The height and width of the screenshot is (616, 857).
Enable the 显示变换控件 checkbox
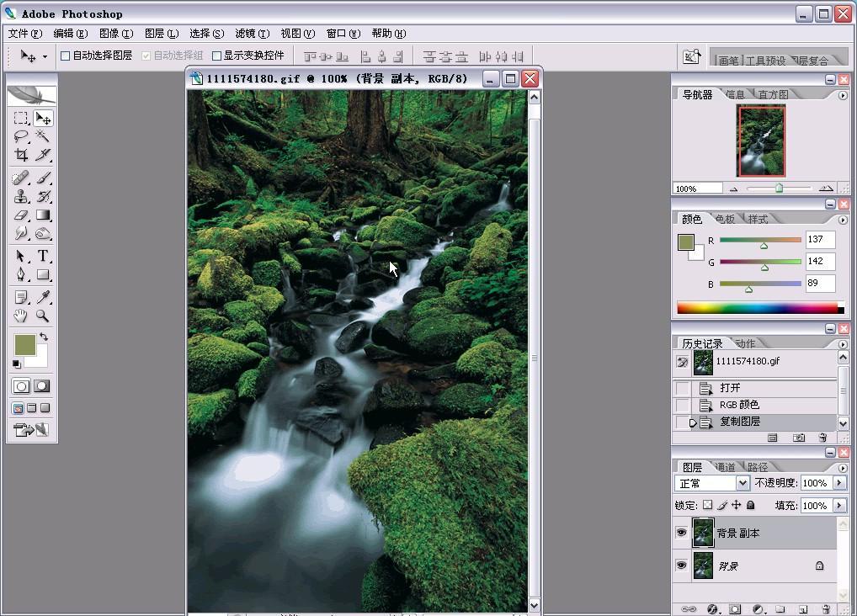tap(216, 56)
